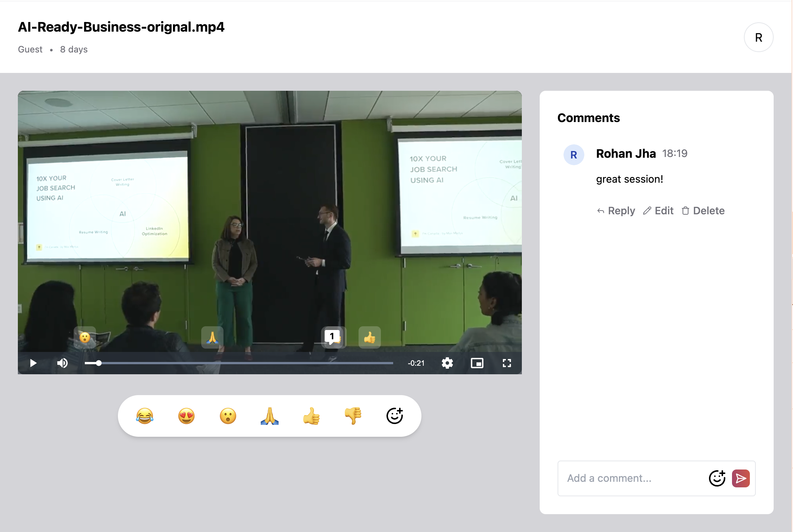Delete Rohan Jha's comment
Viewport: 793px width, 532px height.
pos(703,211)
